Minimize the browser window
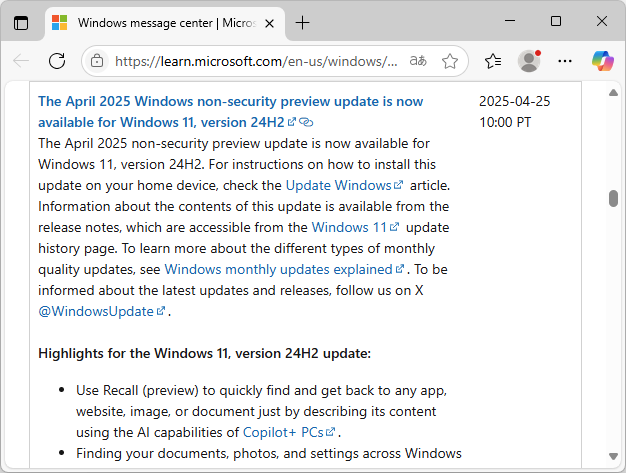 [510, 21]
